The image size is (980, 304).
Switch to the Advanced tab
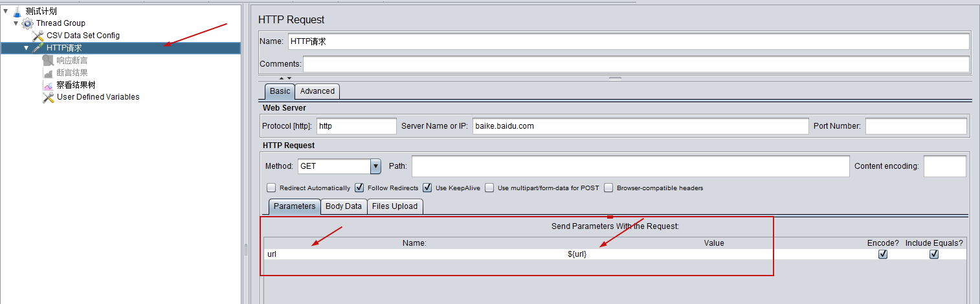(317, 91)
